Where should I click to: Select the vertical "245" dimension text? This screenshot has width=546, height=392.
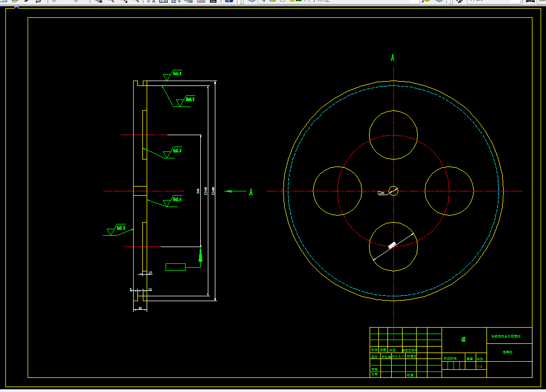tap(198, 191)
